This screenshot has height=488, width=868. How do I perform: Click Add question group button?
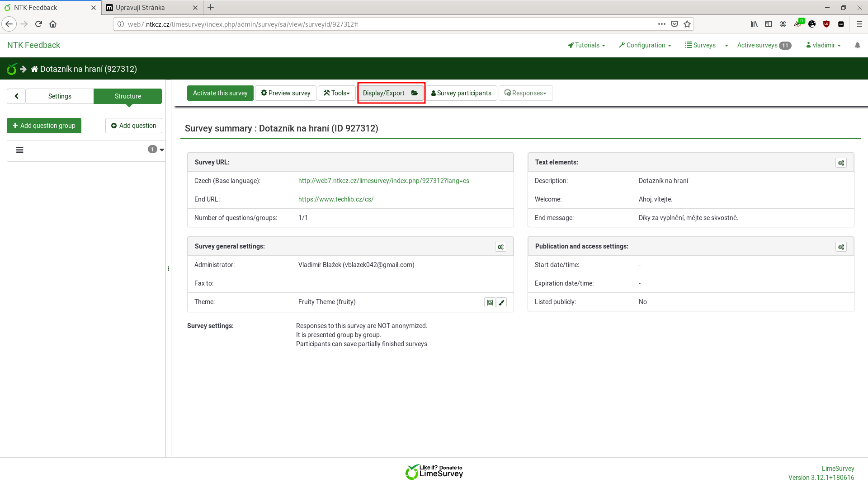pos(44,126)
